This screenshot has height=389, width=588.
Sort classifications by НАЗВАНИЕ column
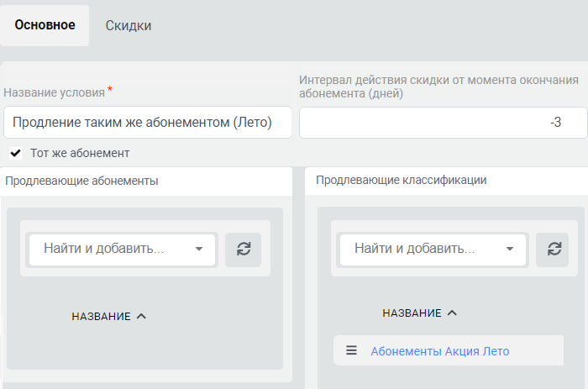coord(420,313)
